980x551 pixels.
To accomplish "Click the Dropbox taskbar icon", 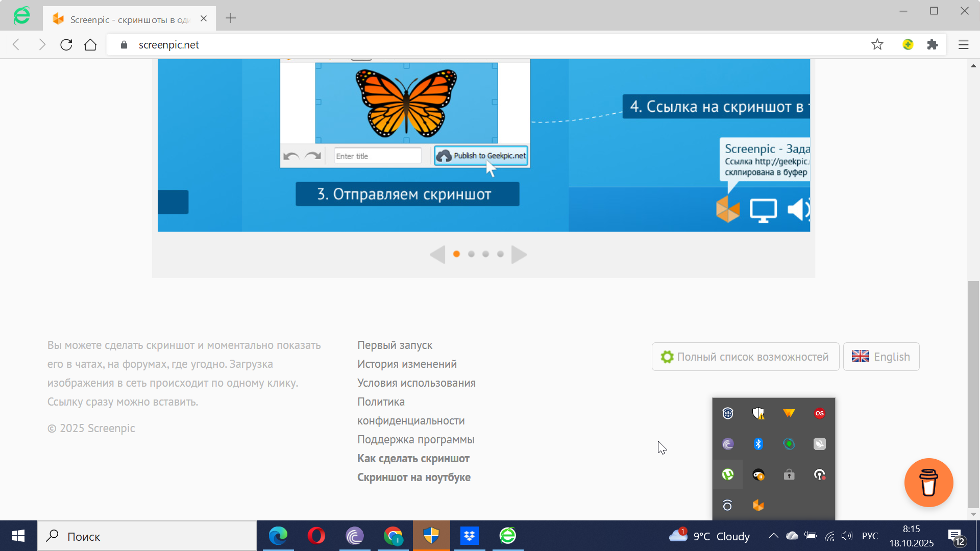I will coord(470,536).
